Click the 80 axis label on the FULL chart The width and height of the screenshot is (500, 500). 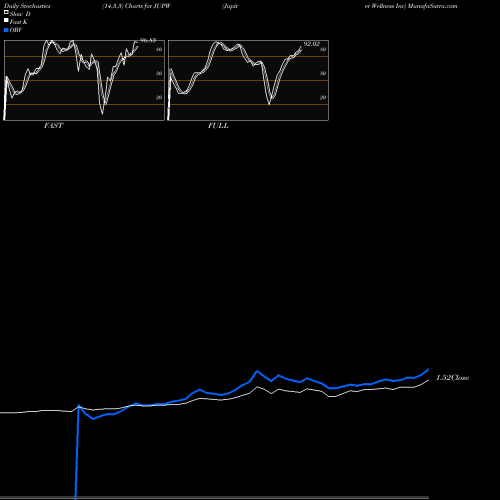coord(323,49)
